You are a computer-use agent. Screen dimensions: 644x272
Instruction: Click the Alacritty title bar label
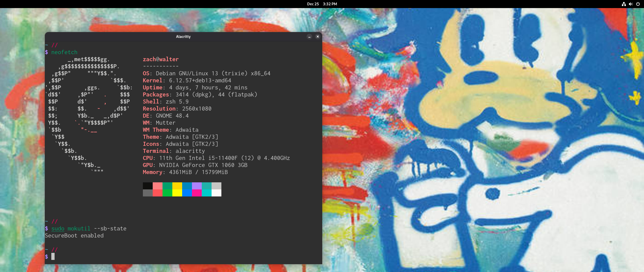(183, 37)
